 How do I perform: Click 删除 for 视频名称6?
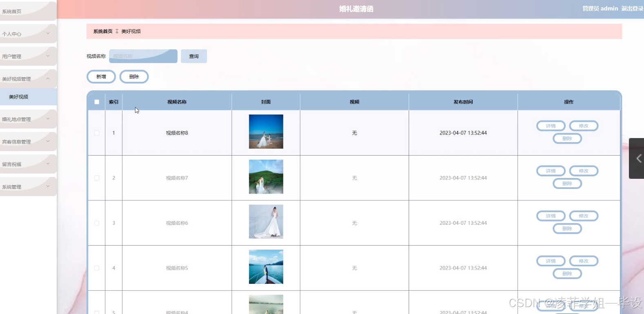(x=567, y=228)
